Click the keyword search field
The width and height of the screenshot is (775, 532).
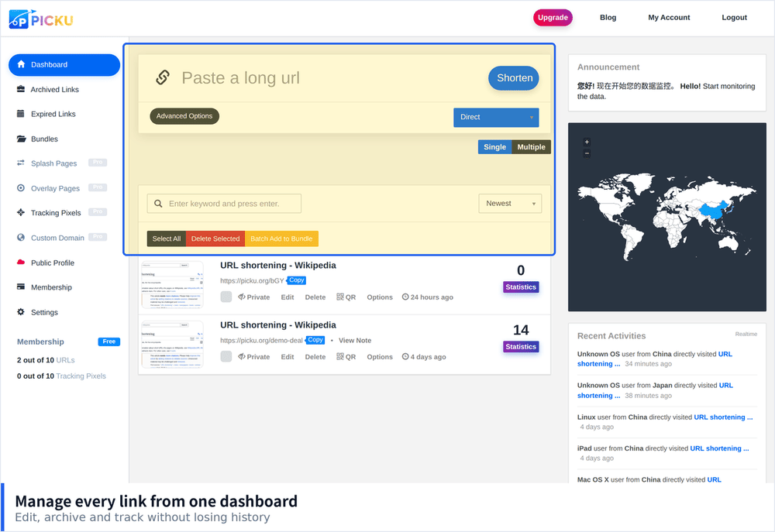(224, 204)
